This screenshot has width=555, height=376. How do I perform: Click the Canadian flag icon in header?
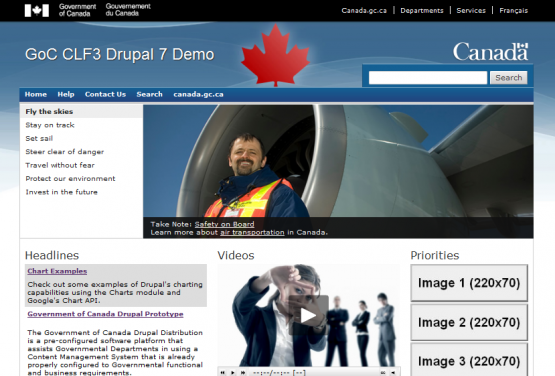pyautogui.click(x=36, y=11)
